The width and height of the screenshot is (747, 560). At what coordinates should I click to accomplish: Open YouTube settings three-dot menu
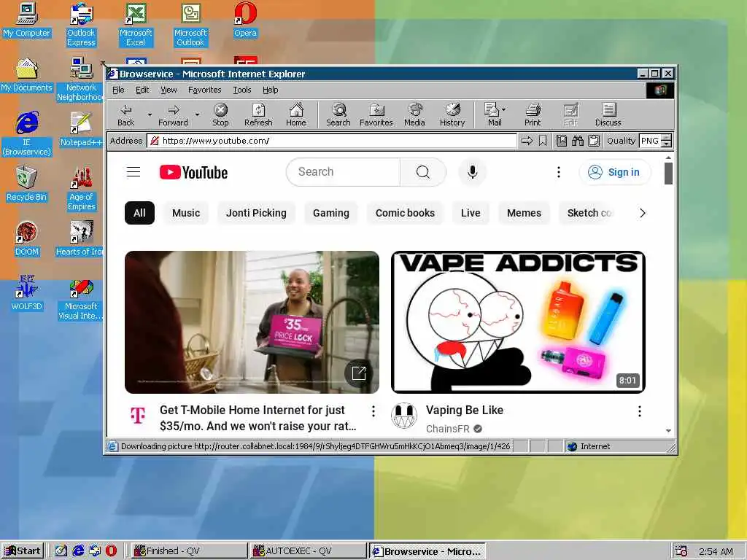tap(559, 172)
